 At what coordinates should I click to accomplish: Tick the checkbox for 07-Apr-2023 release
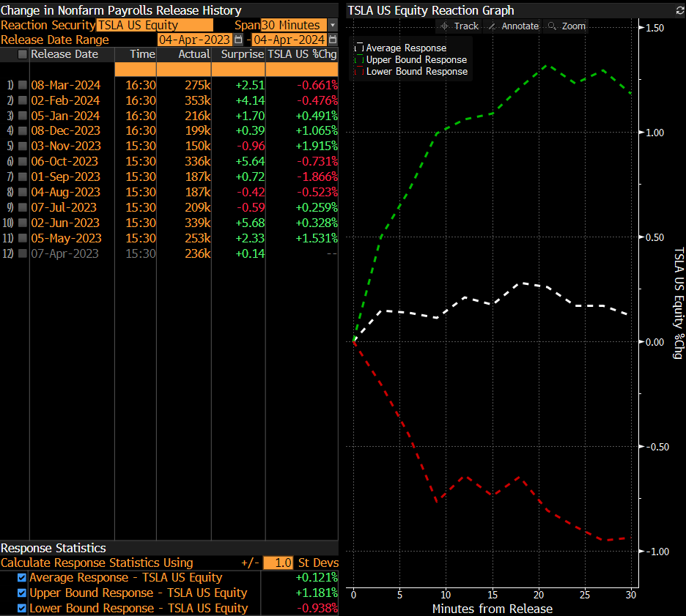click(22, 253)
